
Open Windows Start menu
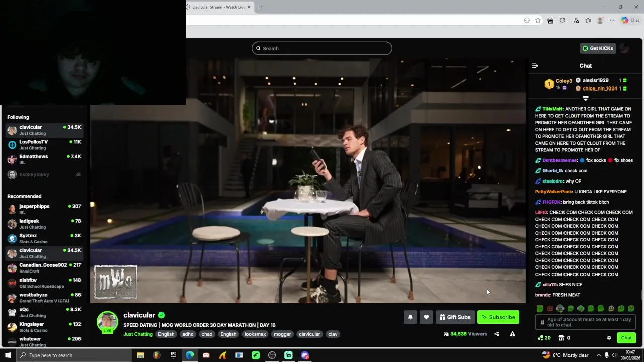pos(8,355)
